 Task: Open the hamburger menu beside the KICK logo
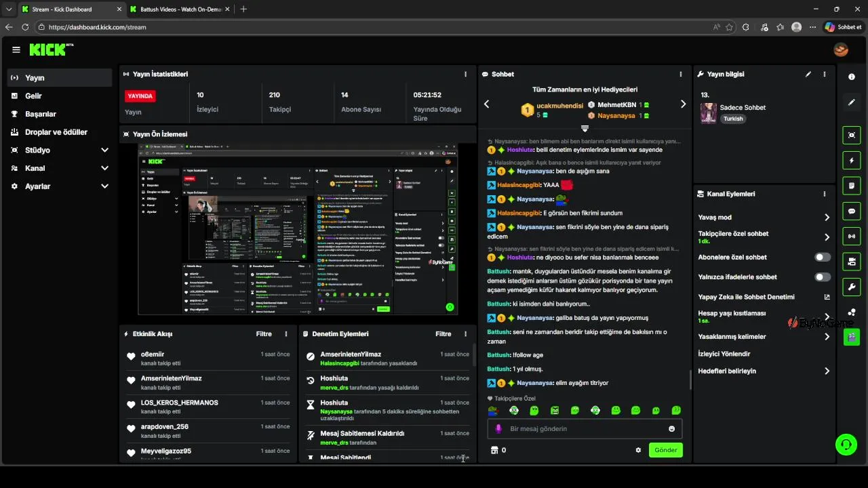pos(16,49)
